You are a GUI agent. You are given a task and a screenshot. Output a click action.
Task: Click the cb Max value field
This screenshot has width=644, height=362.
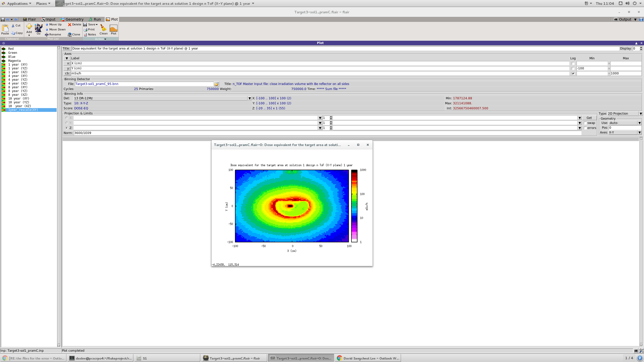pos(625,73)
